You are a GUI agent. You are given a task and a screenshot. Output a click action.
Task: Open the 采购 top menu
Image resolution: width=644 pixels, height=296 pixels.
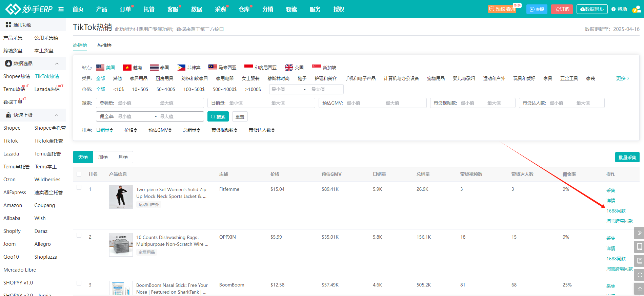click(x=220, y=9)
